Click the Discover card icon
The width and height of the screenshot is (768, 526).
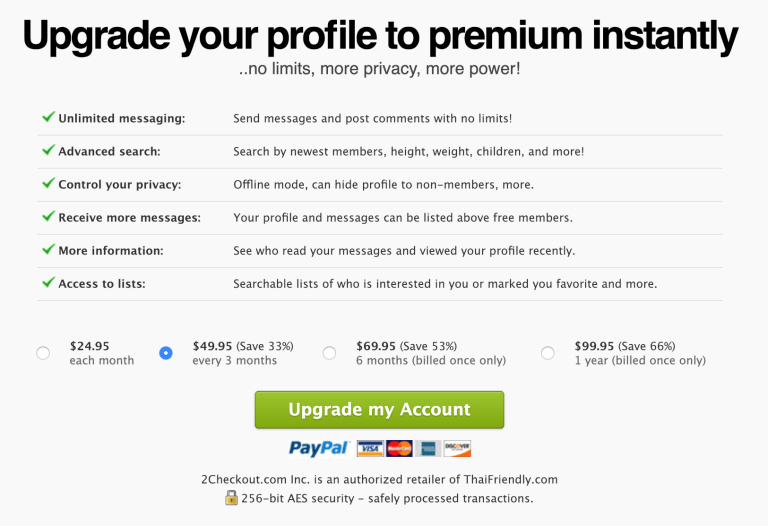pyautogui.click(x=457, y=449)
